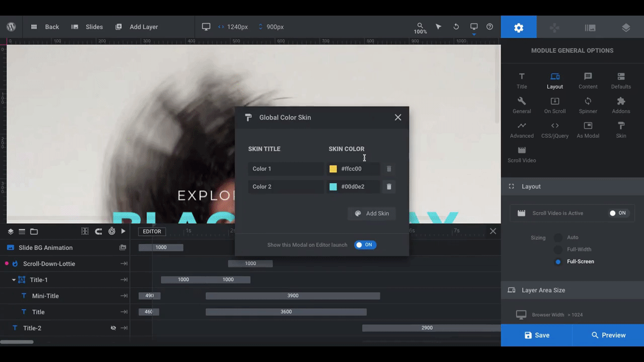The height and width of the screenshot is (362, 644).
Task: Collapse the Title-1 layer group
Action: [x=14, y=280]
